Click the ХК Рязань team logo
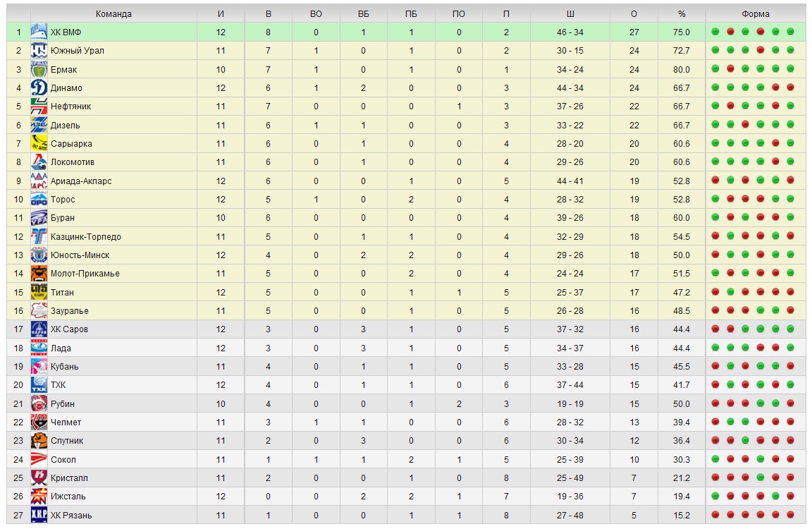 [39, 515]
